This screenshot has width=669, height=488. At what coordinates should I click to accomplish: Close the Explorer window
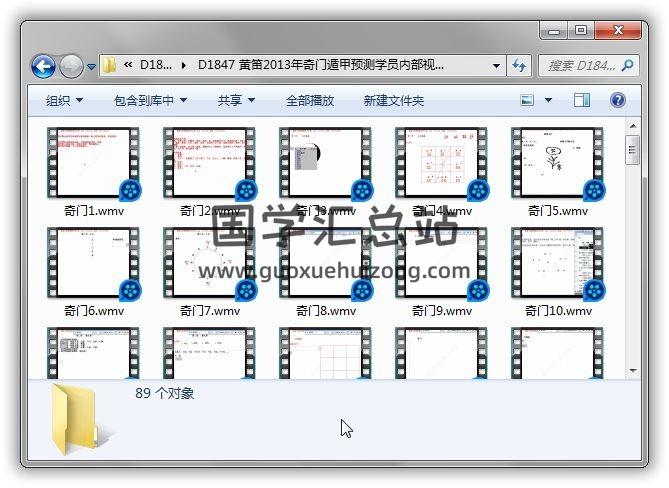[x=618, y=30]
